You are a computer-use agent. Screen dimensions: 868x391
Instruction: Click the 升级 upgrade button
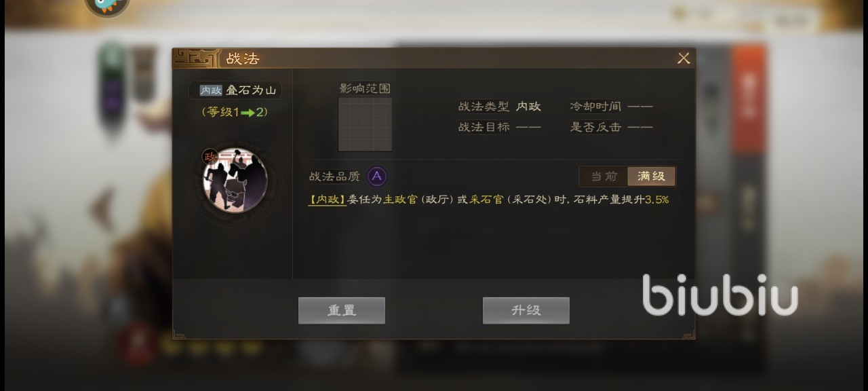[526, 310]
